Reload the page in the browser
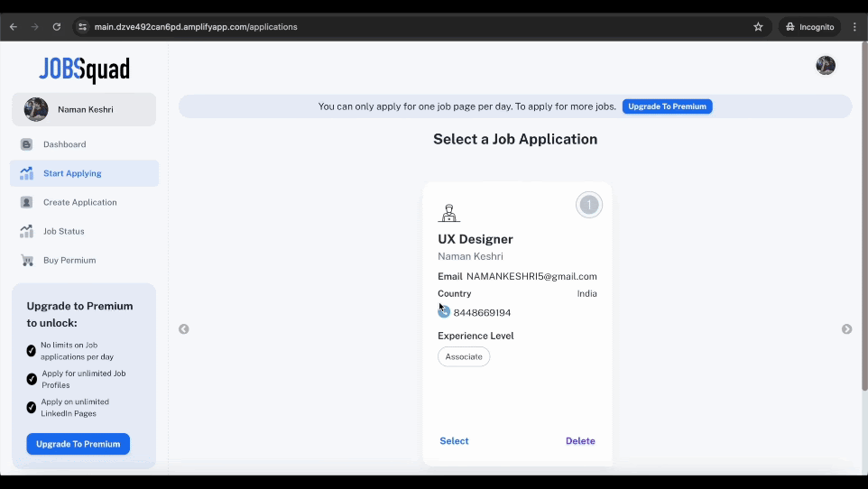The width and height of the screenshot is (868, 489). pyautogui.click(x=57, y=26)
